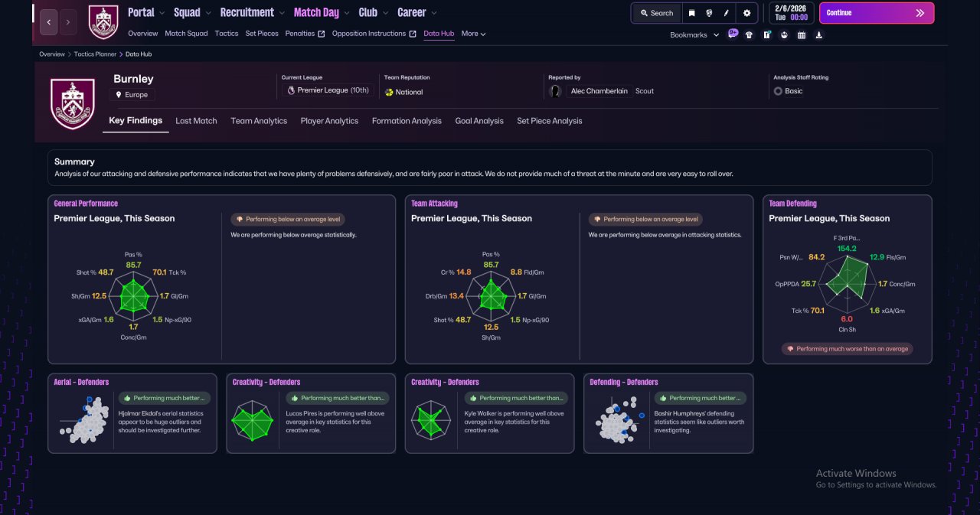The height and width of the screenshot is (515, 980).
Task: Open settings gear icon in top toolbar
Action: pyautogui.click(x=747, y=13)
